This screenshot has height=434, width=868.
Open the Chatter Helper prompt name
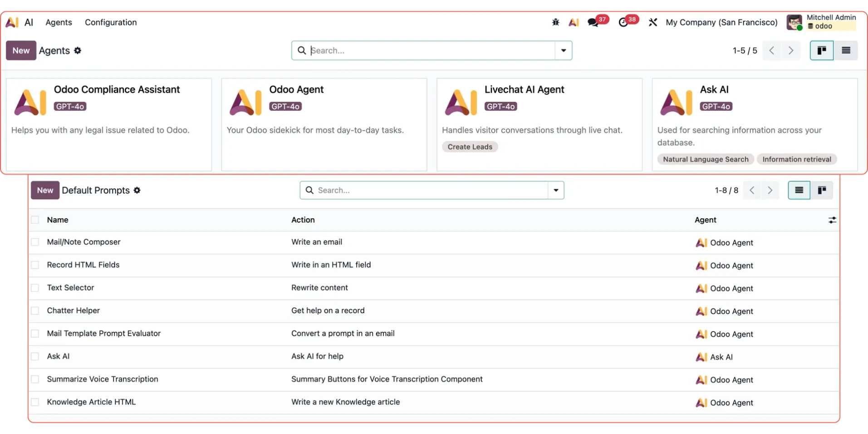tap(73, 311)
